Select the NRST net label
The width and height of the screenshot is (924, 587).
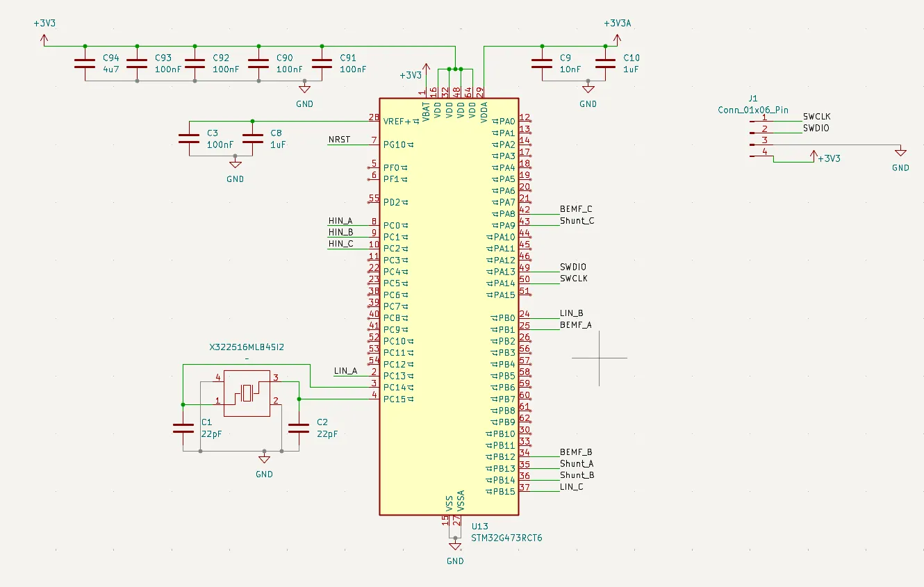[x=339, y=140]
